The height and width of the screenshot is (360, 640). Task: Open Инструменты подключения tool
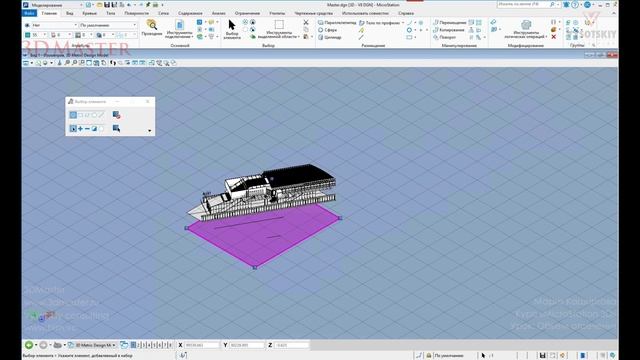(179, 28)
